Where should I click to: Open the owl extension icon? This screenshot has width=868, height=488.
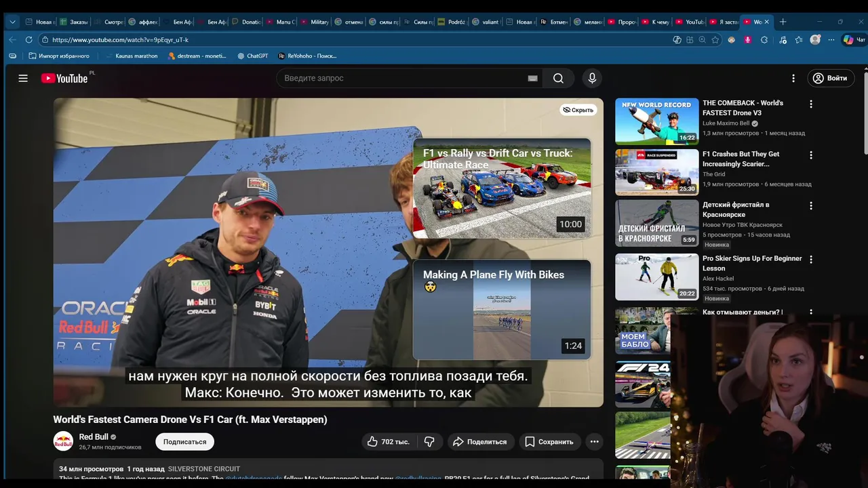732,40
